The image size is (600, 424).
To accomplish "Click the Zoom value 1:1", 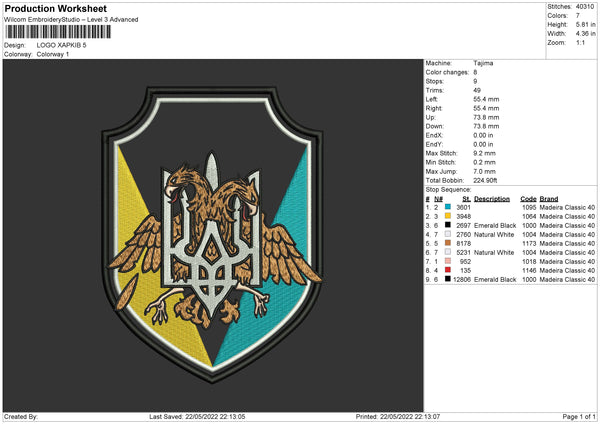I will pos(580,42).
